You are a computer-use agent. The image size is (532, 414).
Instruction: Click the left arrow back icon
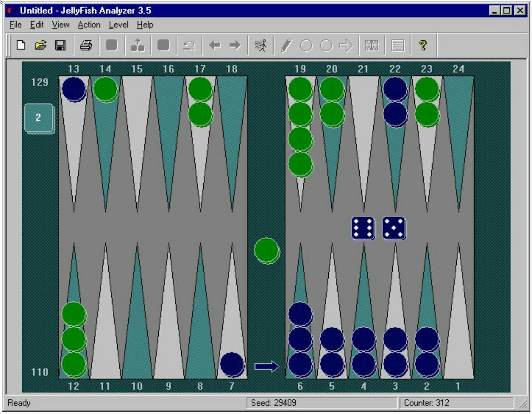[215, 45]
